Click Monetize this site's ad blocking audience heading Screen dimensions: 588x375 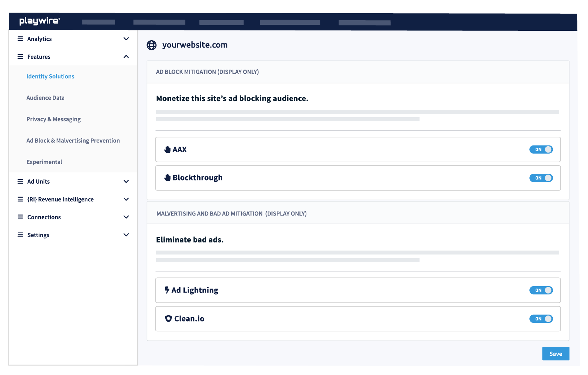[232, 98]
